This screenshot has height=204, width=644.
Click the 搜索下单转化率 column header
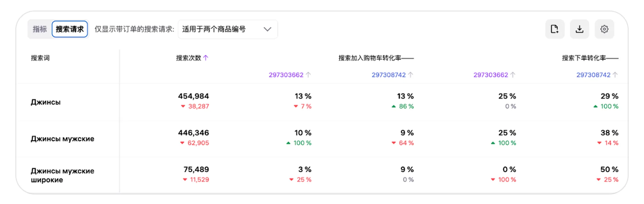tap(584, 58)
